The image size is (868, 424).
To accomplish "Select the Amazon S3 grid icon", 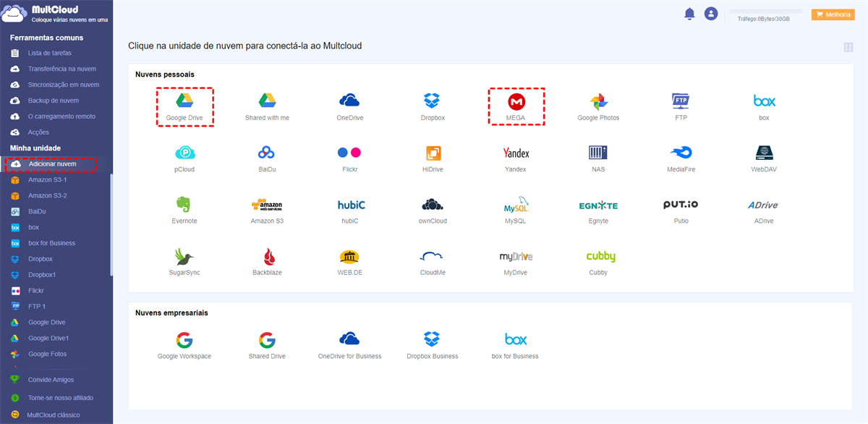I will pyautogui.click(x=268, y=205).
